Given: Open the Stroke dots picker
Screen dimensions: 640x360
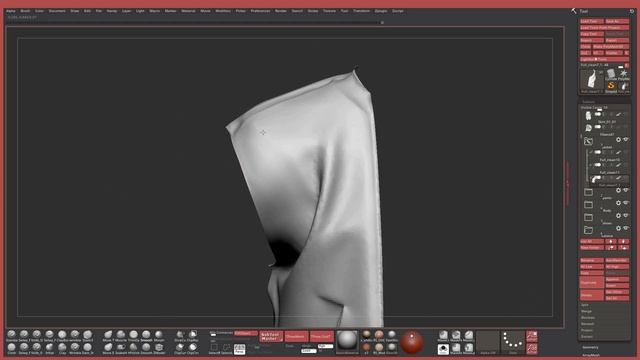Looking at the screenshot, I should click(x=513, y=341).
